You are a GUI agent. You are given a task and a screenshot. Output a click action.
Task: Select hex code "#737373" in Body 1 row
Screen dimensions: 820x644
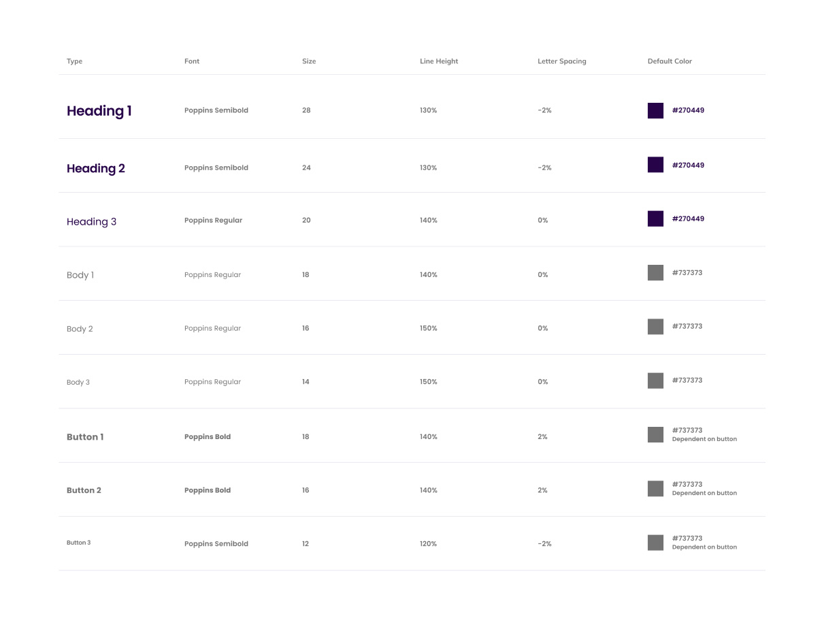pos(687,273)
